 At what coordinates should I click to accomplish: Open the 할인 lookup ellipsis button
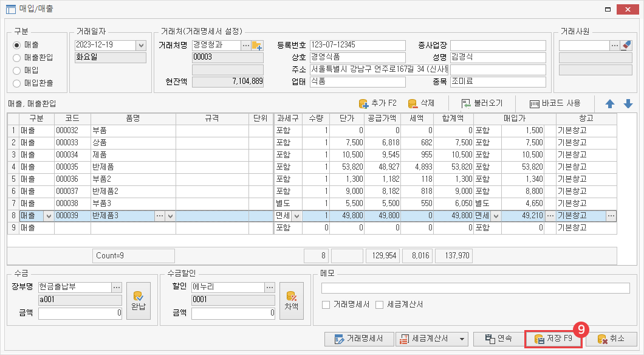point(270,287)
